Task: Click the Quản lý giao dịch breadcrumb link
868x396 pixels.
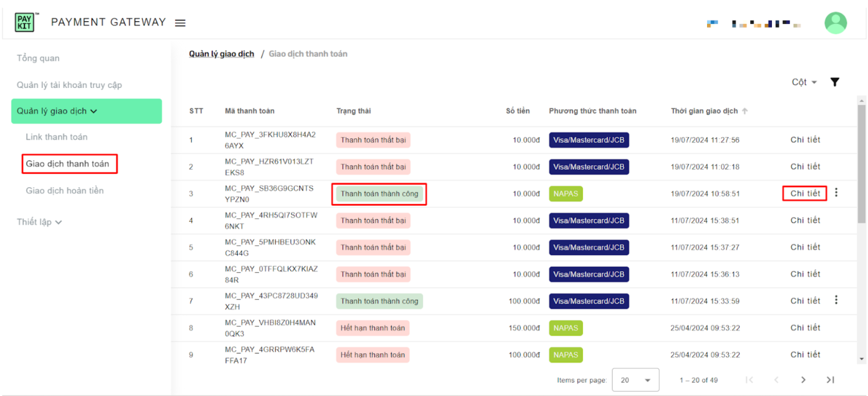Action: tap(221, 54)
